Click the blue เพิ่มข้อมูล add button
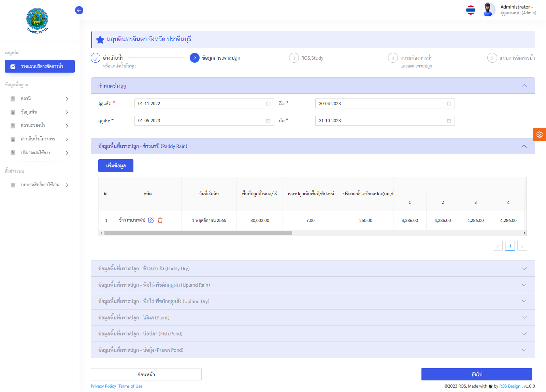 (x=116, y=166)
